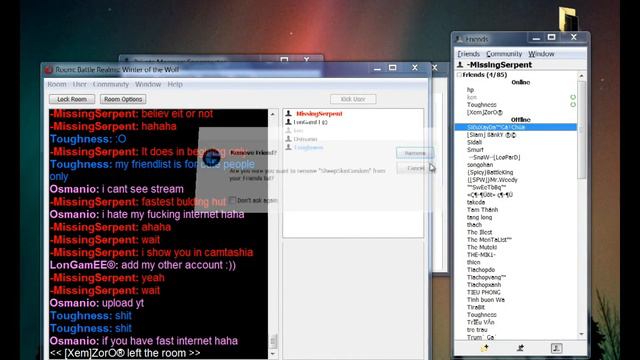
Task: Click the Lock Room button
Action: tap(72, 99)
